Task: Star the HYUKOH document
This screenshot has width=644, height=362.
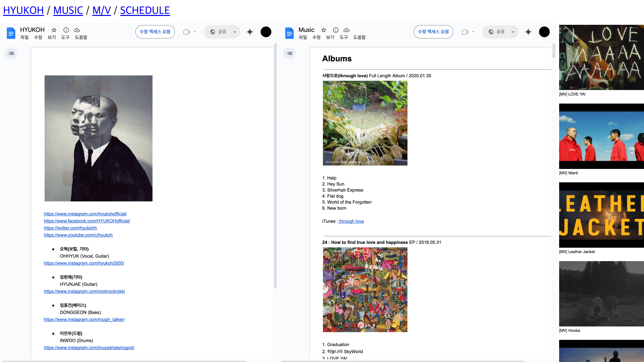Action: click(x=54, y=30)
